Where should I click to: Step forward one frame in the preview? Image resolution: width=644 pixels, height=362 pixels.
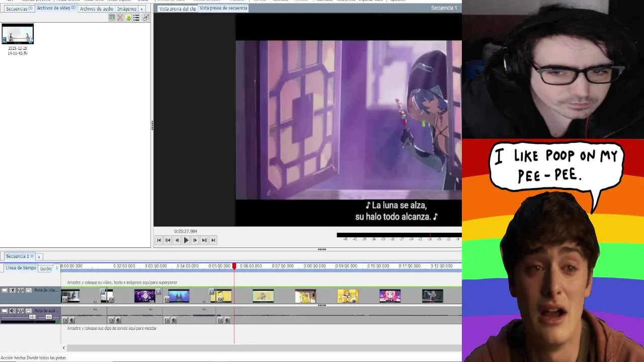195,240
